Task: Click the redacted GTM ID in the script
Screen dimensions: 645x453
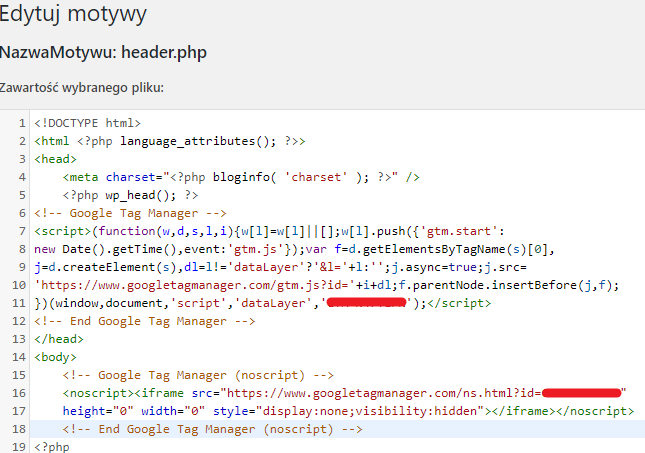Action: 366,302
